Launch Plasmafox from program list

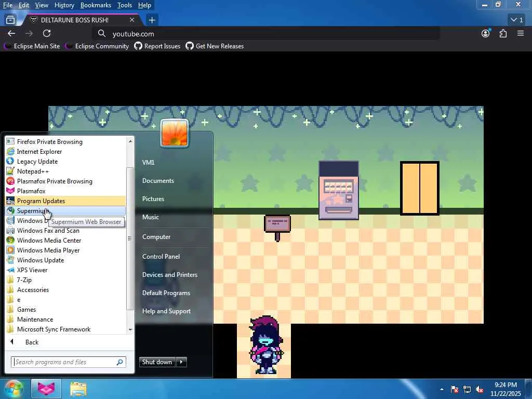tap(65, 191)
